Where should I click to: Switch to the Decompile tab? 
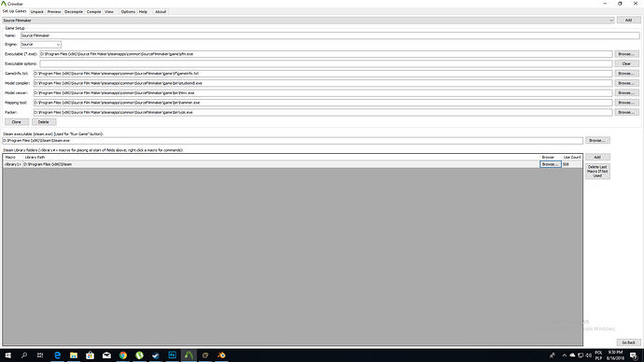[x=74, y=12]
